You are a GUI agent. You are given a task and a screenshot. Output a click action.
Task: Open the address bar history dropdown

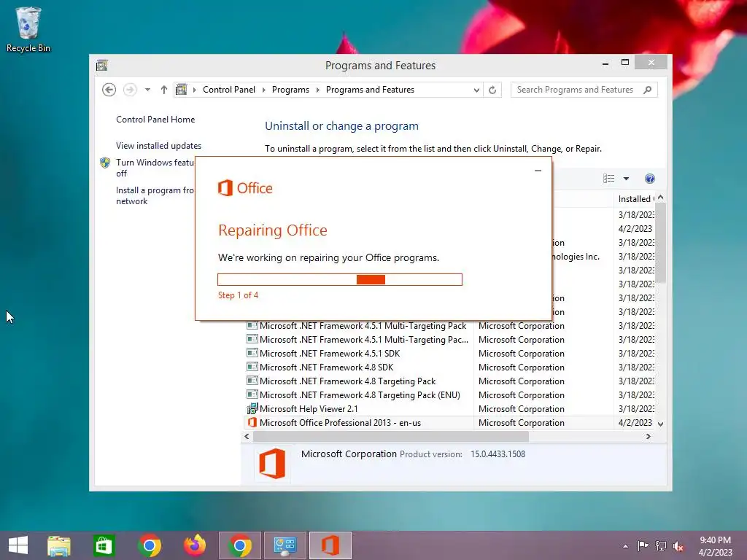pos(476,90)
